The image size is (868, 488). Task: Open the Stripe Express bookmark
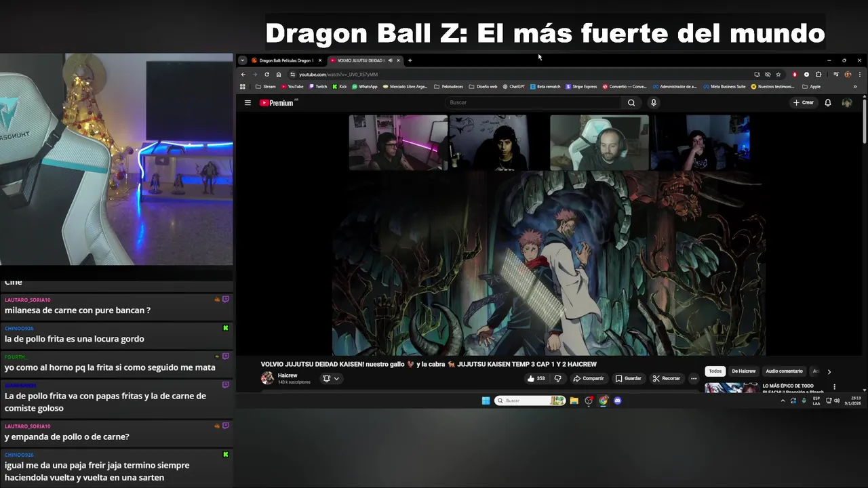pos(581,87)
